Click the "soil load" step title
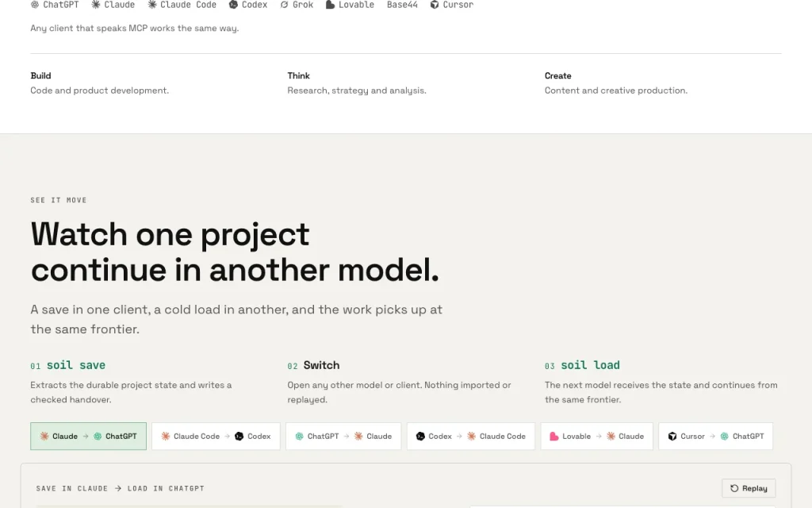The width and height of the screenshot is (812, 508). (590, 365)
